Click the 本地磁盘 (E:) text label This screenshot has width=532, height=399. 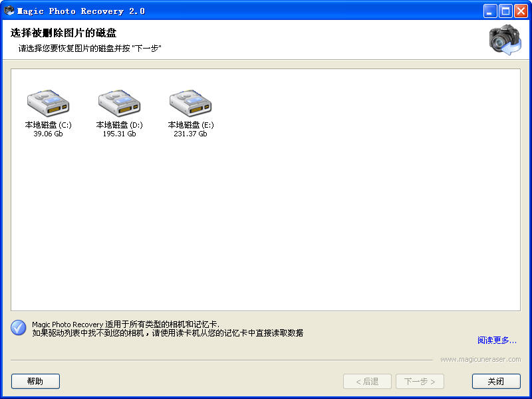190,125
